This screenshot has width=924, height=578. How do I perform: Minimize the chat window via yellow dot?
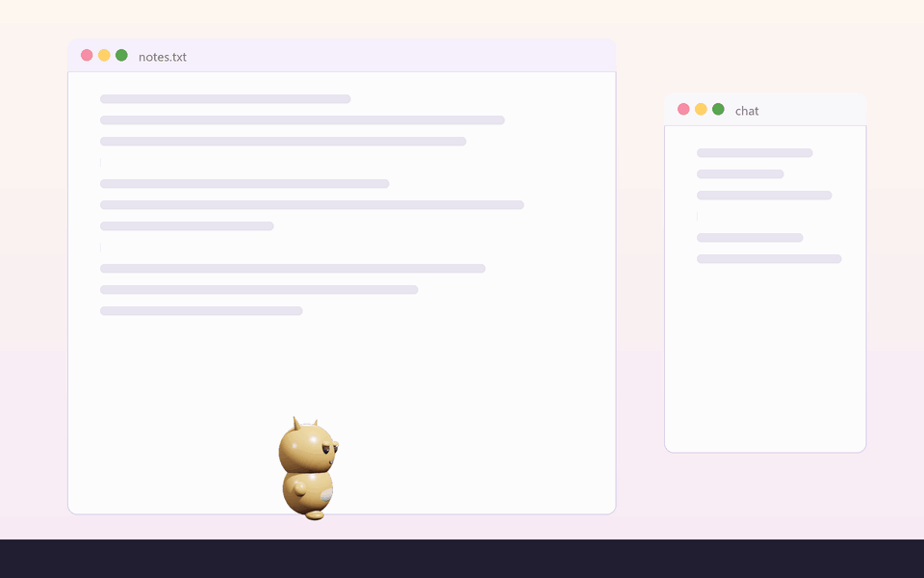pos(701,109)
